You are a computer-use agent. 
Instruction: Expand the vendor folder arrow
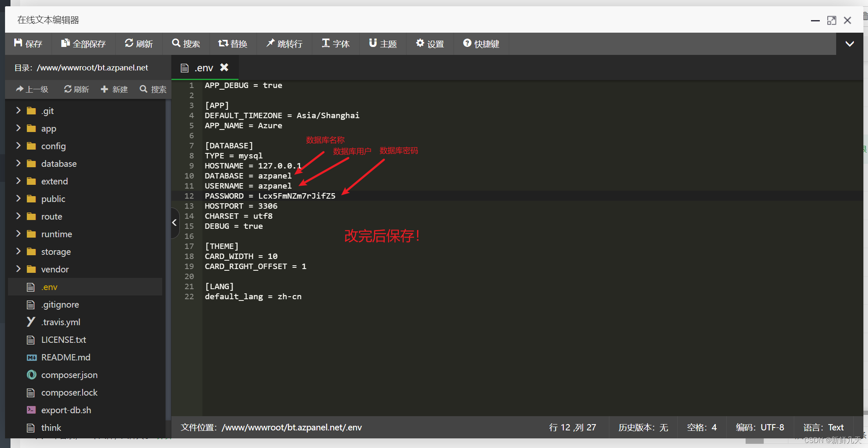click(18, 269)
